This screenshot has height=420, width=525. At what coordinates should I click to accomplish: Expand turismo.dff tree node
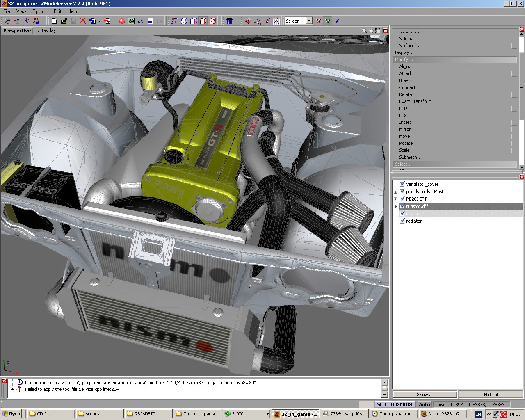pos(396,206)
